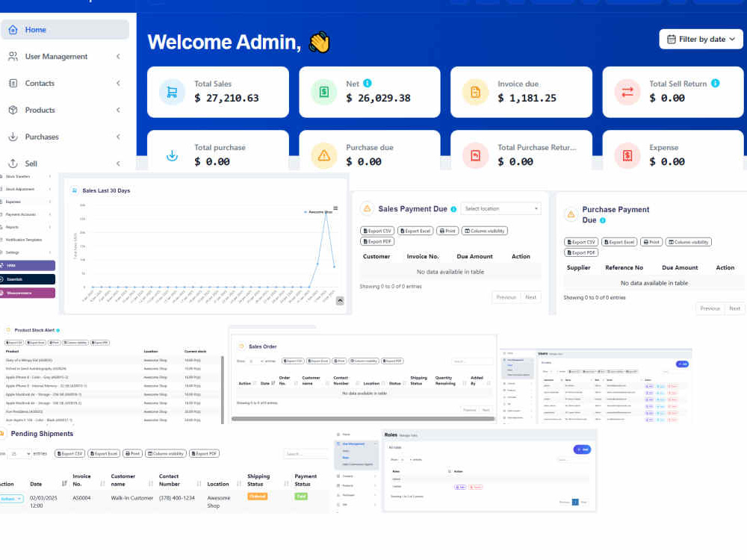Open Stock Adjustment in the sidebar
Screen dimensions: 747x560
point(20,189)
